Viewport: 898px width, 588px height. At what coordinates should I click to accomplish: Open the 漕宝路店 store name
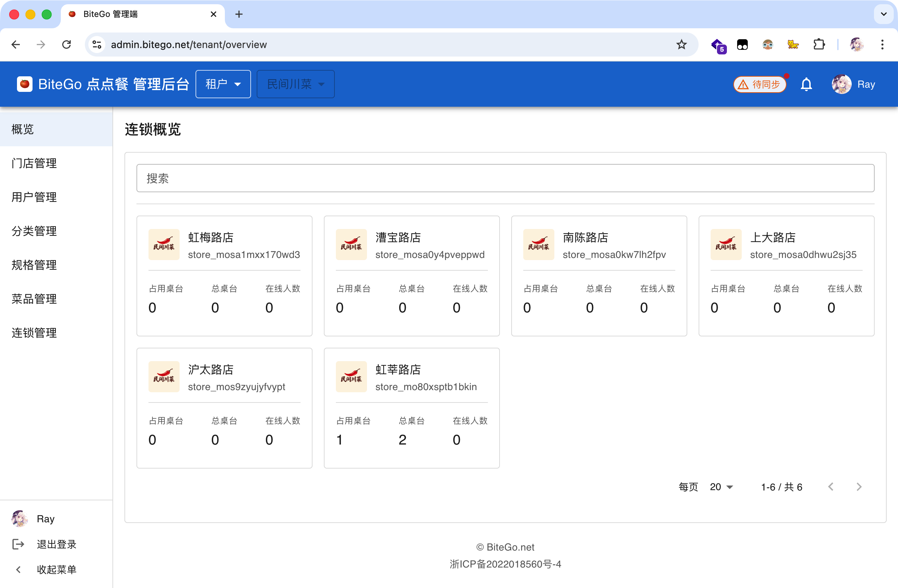pos(398,237)
